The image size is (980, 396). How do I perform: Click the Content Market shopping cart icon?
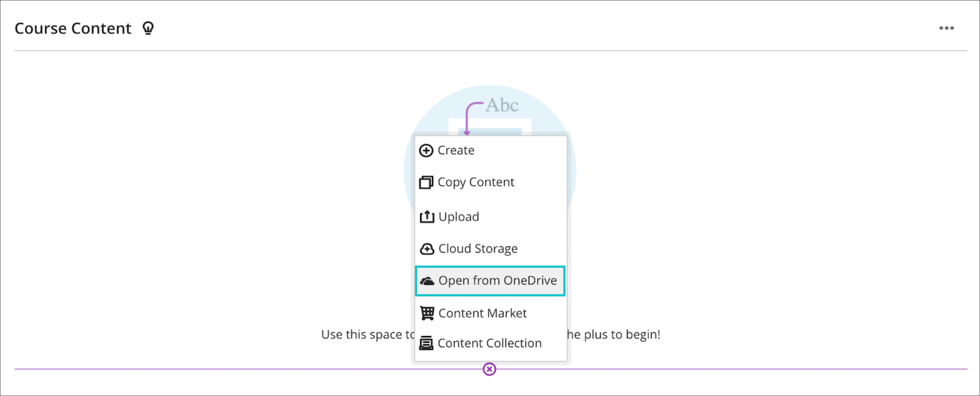pos(427,313)
